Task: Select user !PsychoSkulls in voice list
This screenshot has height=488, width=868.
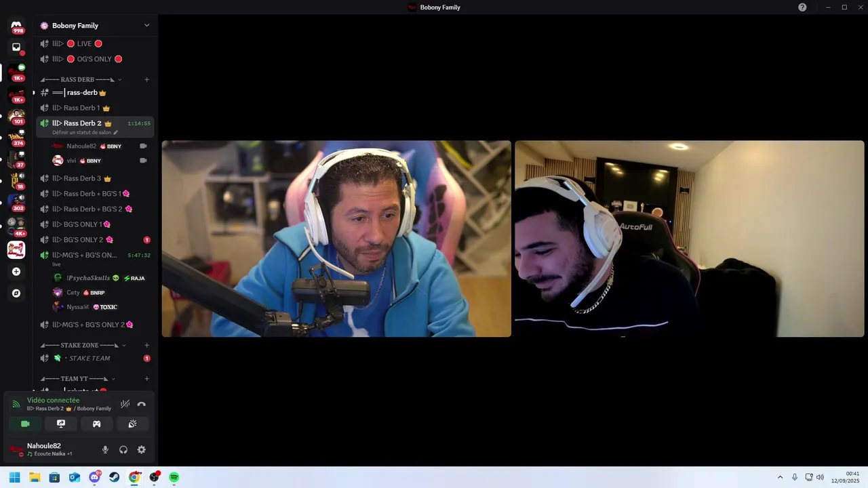Action: click(100, 278)
